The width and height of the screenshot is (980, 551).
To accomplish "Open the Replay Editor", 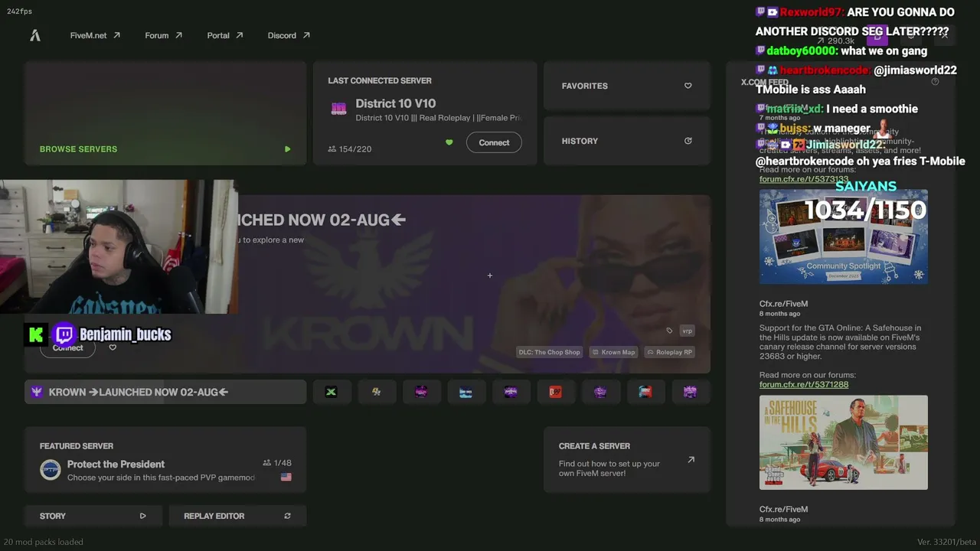I will pyautogui.click(x=237, y=516).
